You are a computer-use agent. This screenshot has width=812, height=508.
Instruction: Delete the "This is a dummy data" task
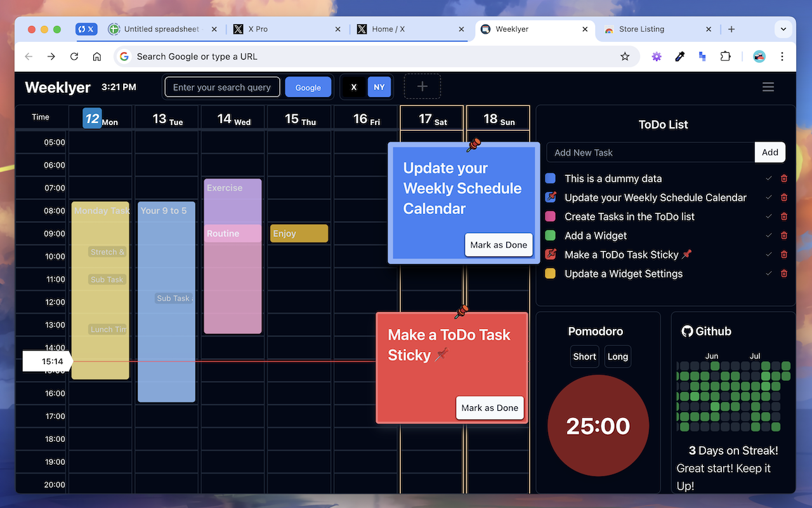click(784, 178)
